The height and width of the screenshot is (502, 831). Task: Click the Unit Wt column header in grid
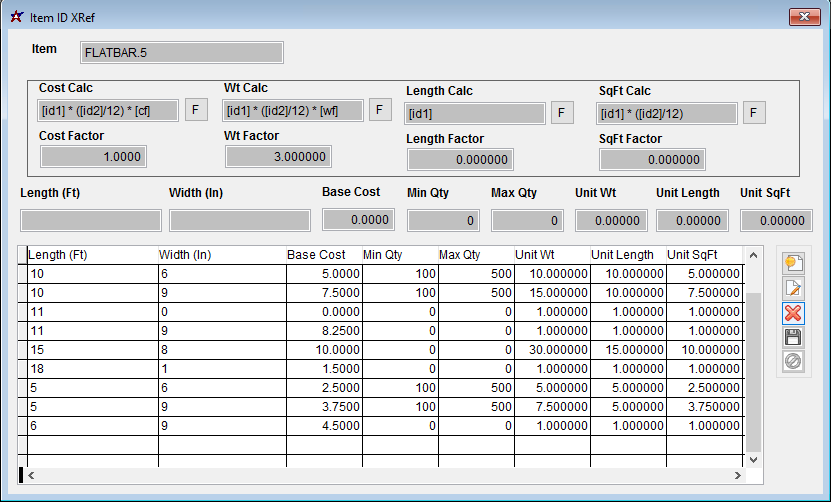[x=550, y=255]
